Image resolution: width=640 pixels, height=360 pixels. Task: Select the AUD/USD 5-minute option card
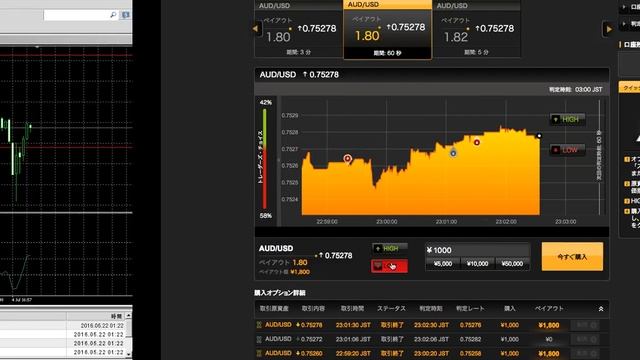[x=476, y=29]
